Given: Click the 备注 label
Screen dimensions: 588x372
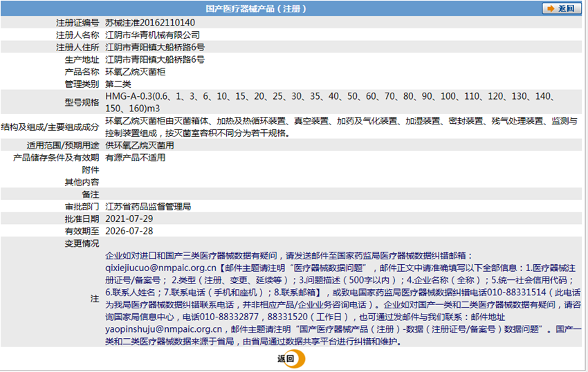Looking at the screenshot, I should [91, 194].
